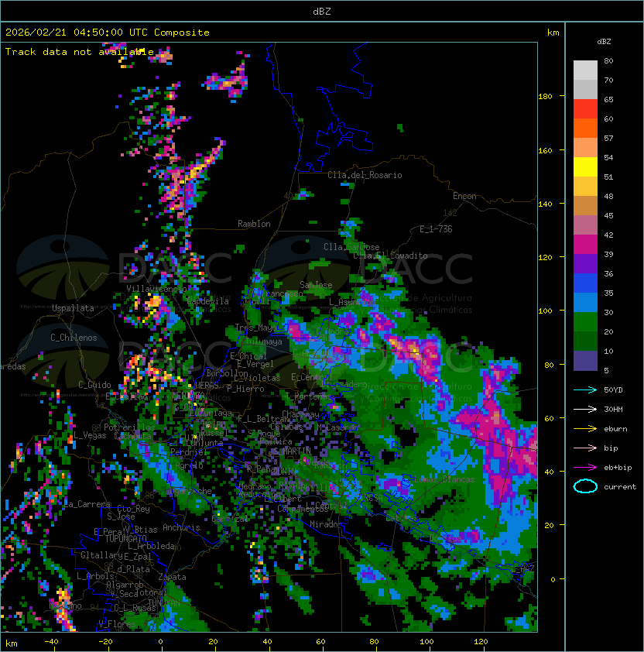Click the 'Track data not available' message
Screen dimensions: 644x652
[x=80, y=52]
